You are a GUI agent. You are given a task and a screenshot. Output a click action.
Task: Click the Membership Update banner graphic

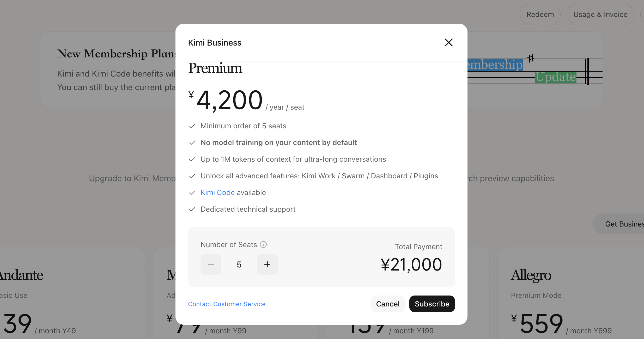(x=535, y=70)
